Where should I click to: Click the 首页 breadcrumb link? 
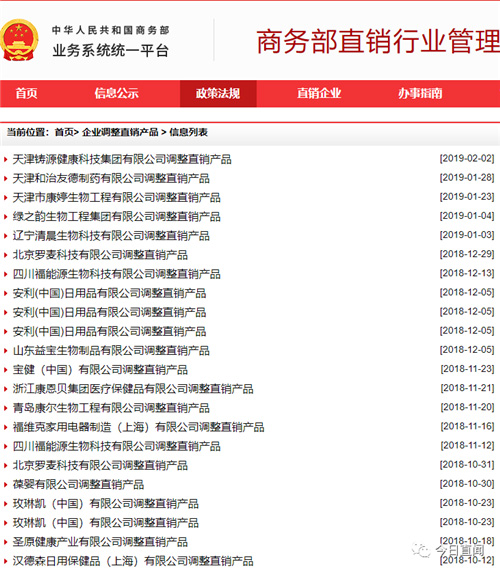pos(64,132)
